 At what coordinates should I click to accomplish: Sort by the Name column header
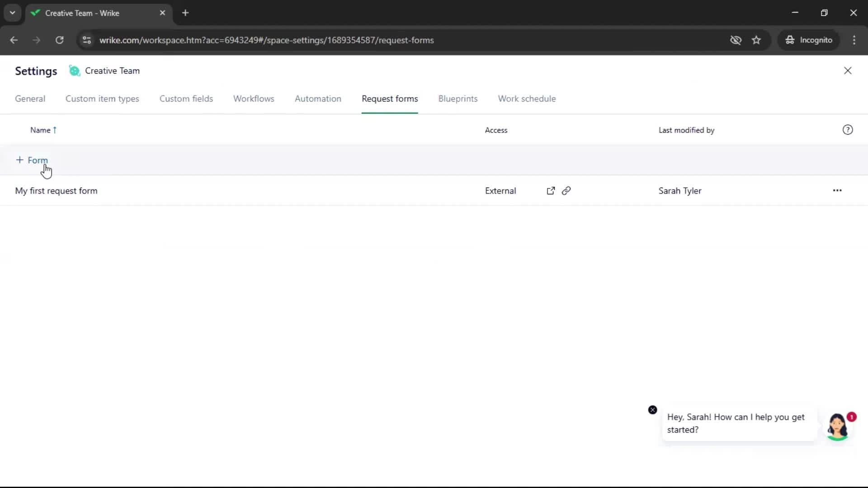click(x=40, y=130)
